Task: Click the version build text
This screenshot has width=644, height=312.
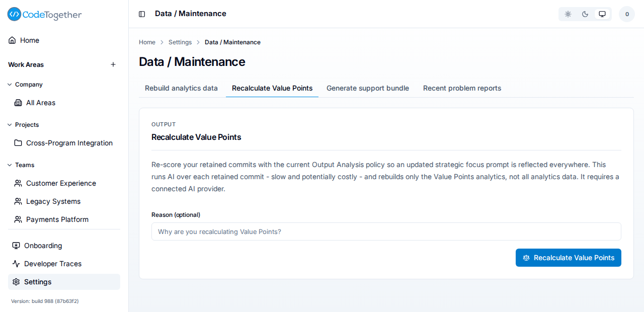Action: pos(45,301)
